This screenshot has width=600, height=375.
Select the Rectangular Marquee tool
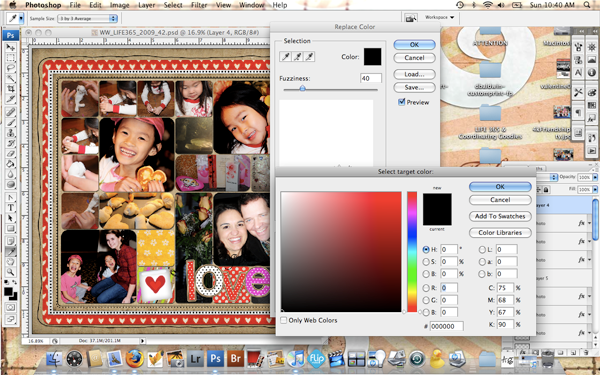coord(10,58)
